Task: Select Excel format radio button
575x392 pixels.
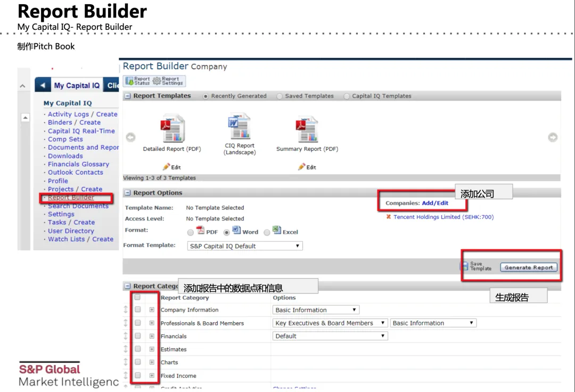Action: pyautogui.click(x=267, y=233)
